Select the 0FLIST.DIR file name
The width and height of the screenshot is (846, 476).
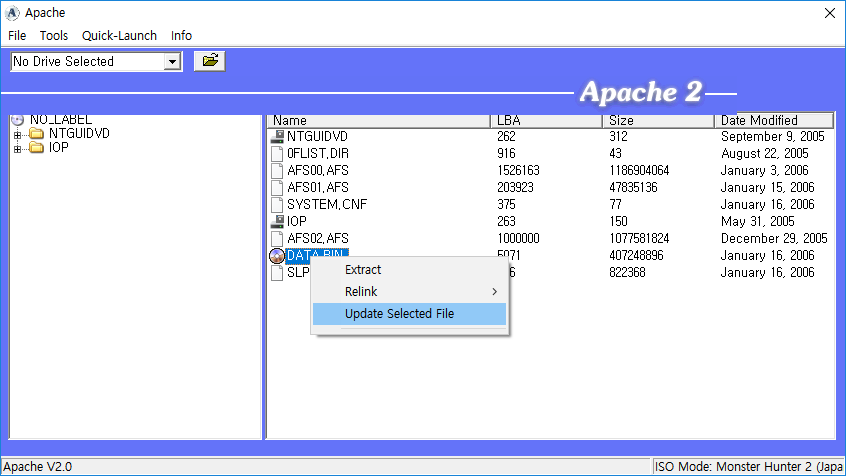click(318, 154)
